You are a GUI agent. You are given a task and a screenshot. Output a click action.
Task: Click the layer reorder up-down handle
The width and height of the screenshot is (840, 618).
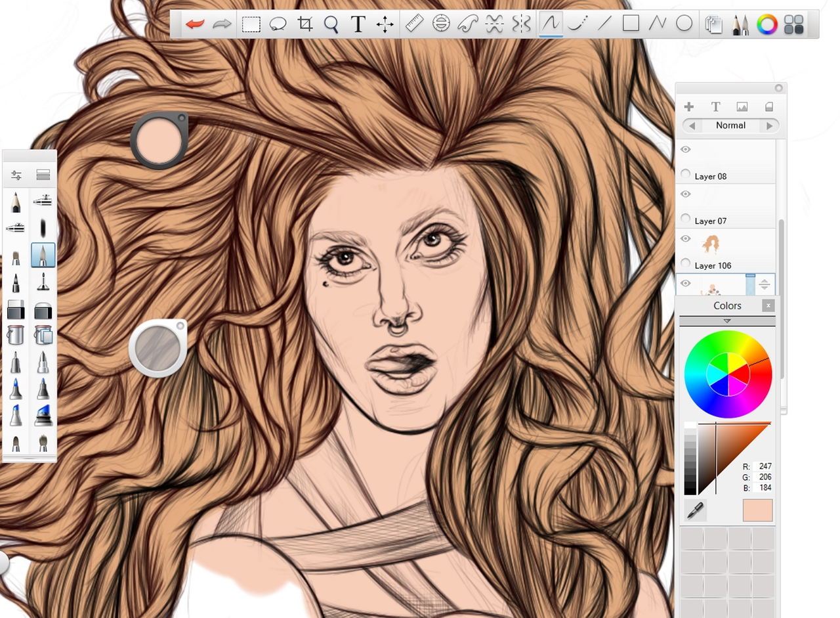coord(765,285)
